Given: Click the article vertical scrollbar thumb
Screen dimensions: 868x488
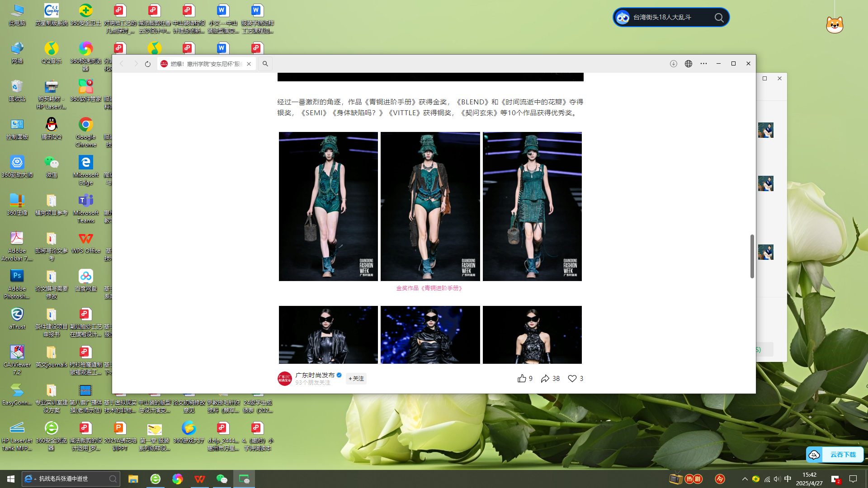Looking at the screenshot, I should click(752, 256).
